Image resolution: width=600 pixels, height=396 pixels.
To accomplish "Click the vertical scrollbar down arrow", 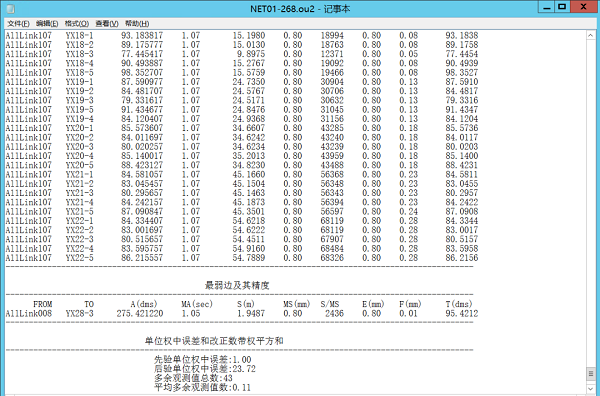I will [591, 389].
